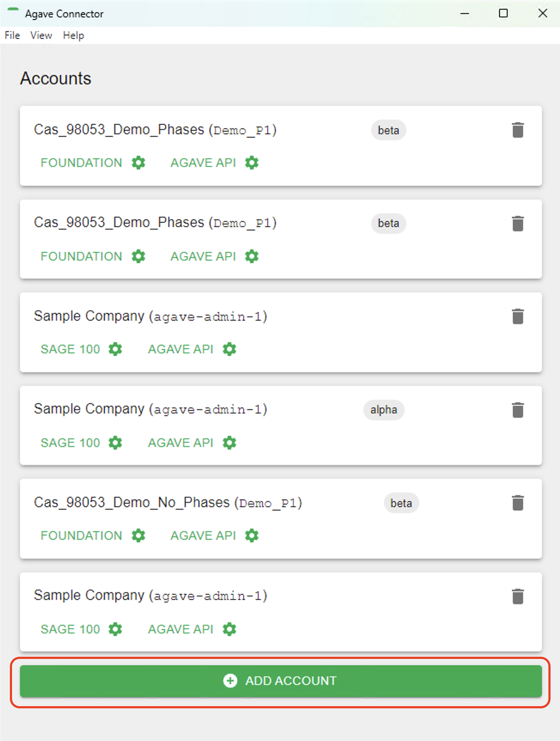Open Foundation settings on the second Cas_98053_Demo_Phases account
The height and width of the screenshot is (741, 560).
(x=138, y=256)
